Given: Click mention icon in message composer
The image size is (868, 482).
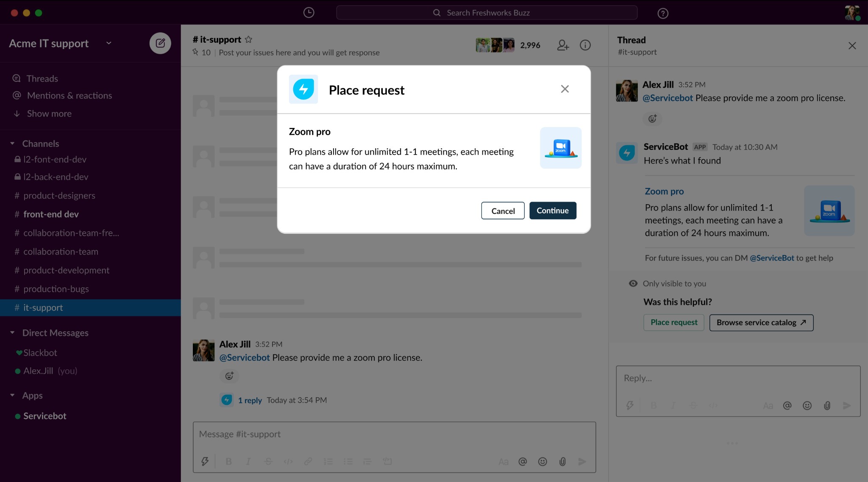Looking at the screenshot, I should (x=523, y=461).
